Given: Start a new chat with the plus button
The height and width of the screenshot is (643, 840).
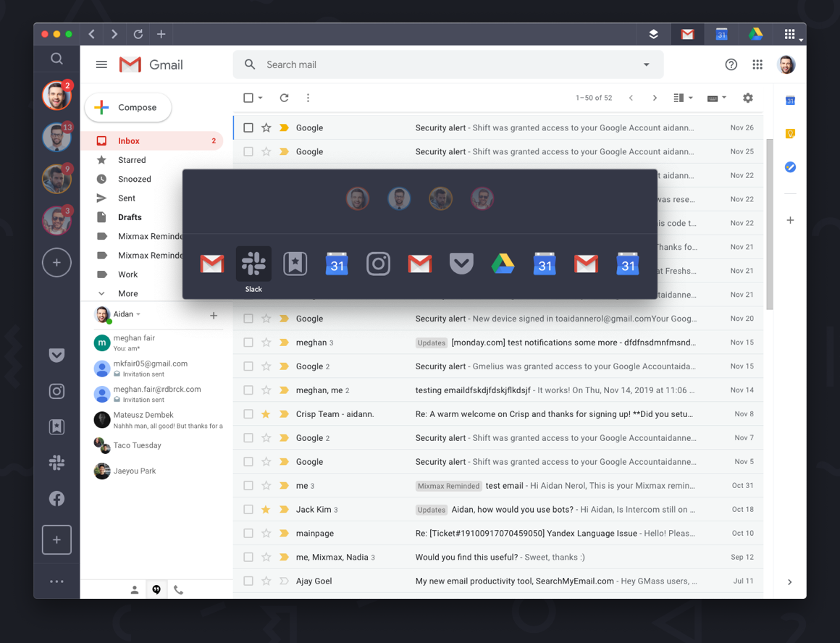Looking at the screenshot, I should pos(213,316).
